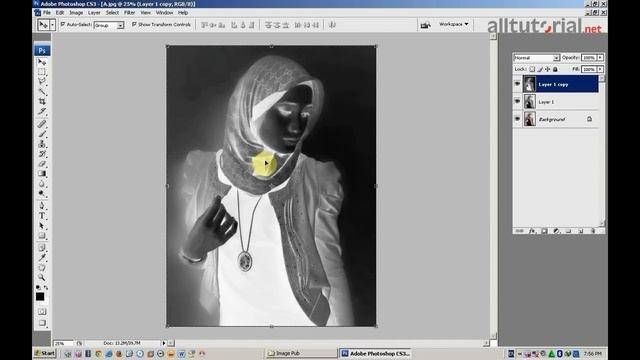
Task: Select the Brush tool
Action: [42, 134]
